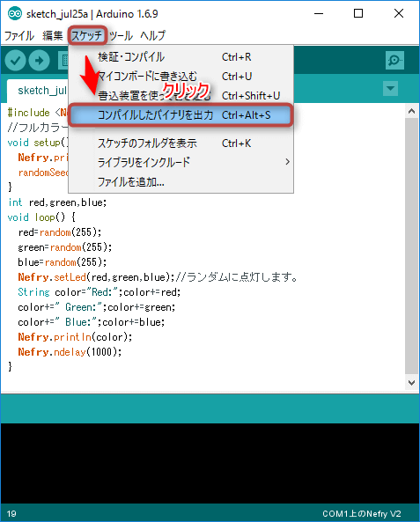
Task: Open the 編集 menu
Action: click(53, 35)
